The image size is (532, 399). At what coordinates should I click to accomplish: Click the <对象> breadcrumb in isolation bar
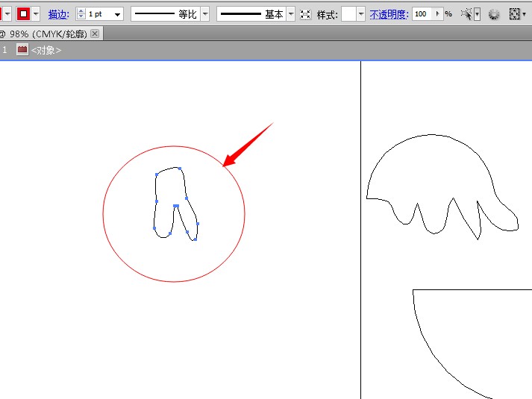click(46, 51)
